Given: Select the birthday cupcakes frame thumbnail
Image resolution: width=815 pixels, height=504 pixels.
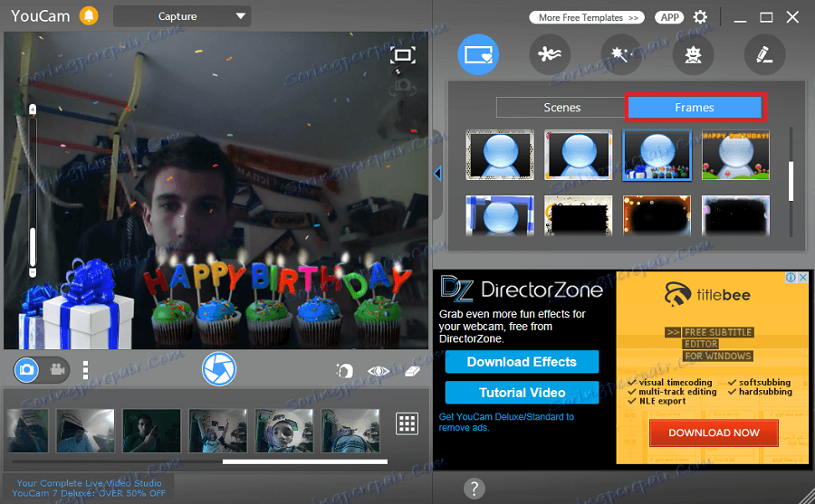Looking at the screenshot, I should click(x=657, y=155).
